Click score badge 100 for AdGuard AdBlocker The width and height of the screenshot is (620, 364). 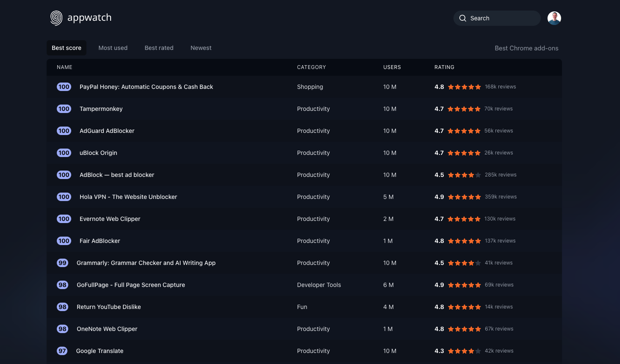click(64, 131)
